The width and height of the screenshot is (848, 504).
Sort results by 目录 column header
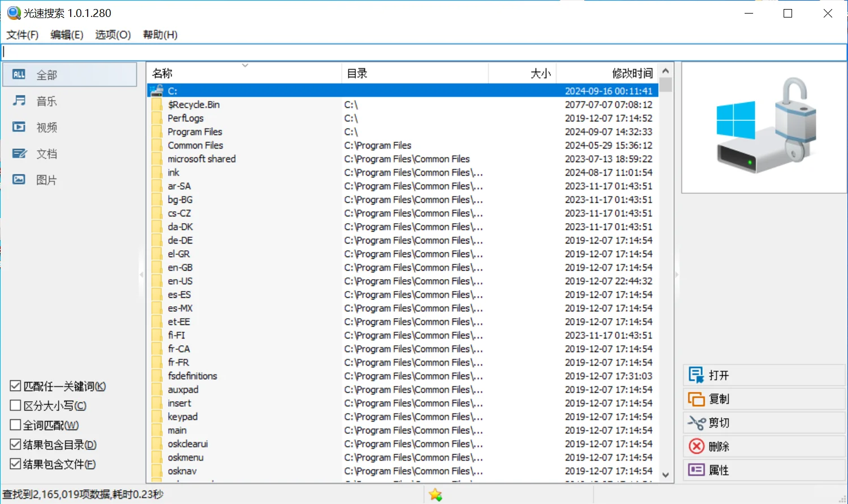click(415, 73)
